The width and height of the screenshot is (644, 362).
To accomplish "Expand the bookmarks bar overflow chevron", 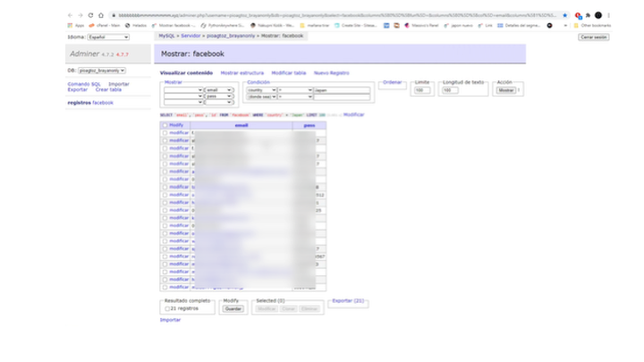I will click(x=565, y=25).
